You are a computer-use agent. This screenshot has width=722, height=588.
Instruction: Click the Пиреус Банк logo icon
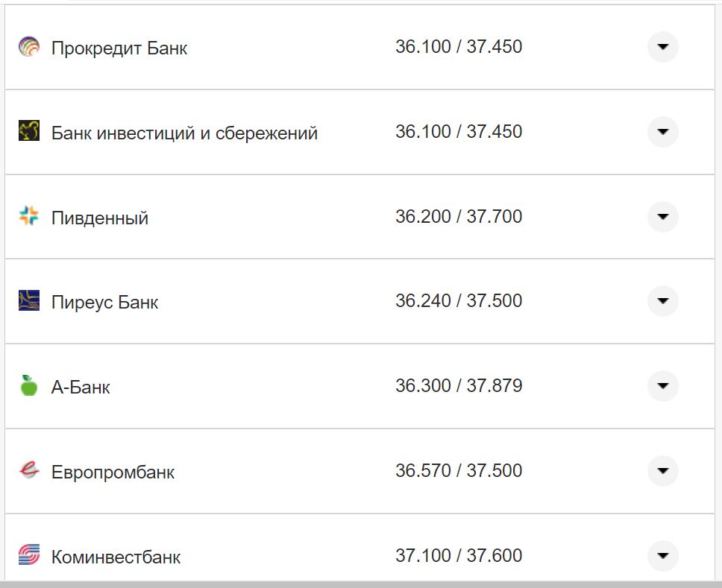(x=28, y=301)
